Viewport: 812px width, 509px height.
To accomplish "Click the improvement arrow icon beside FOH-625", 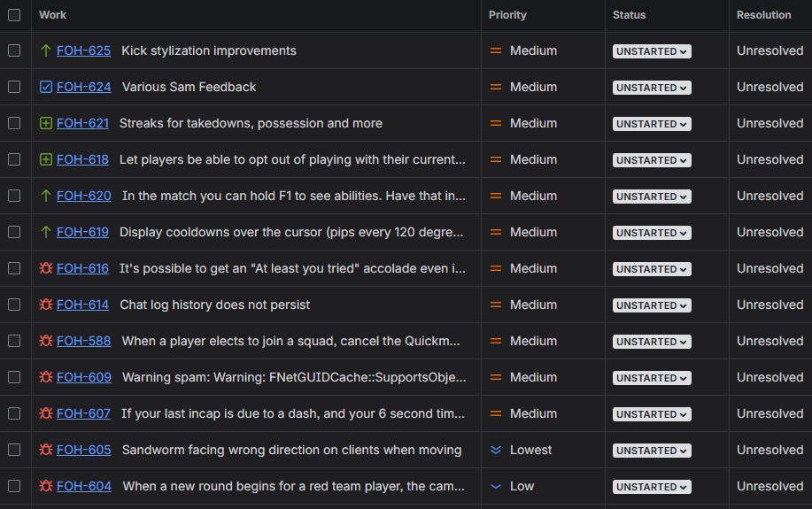I will 46,51.
